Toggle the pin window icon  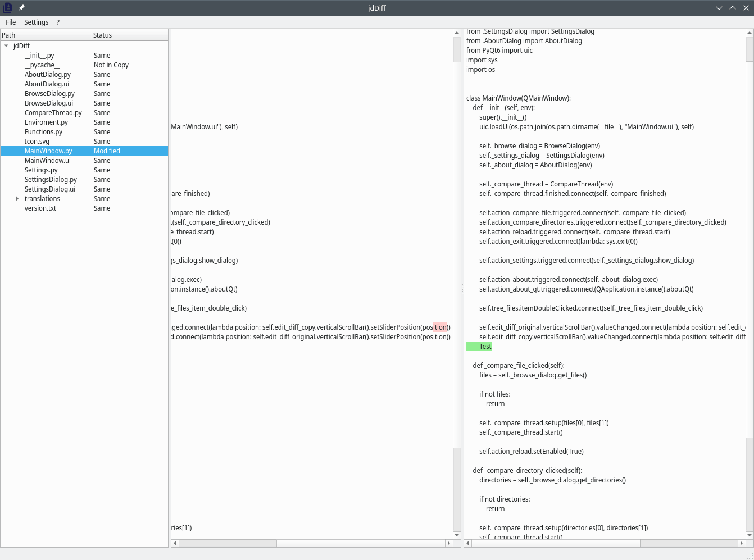click(x=21, y=8)
